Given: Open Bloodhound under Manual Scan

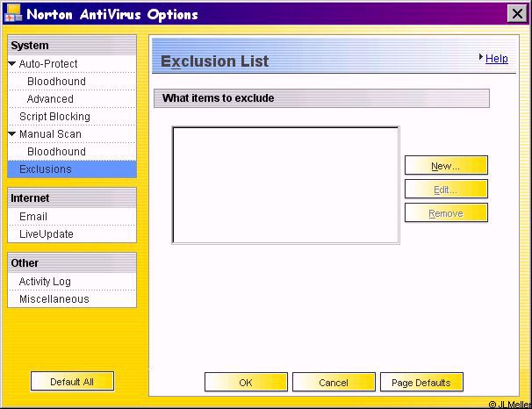Looking at the screenshot, I should [x=56, y=152].
